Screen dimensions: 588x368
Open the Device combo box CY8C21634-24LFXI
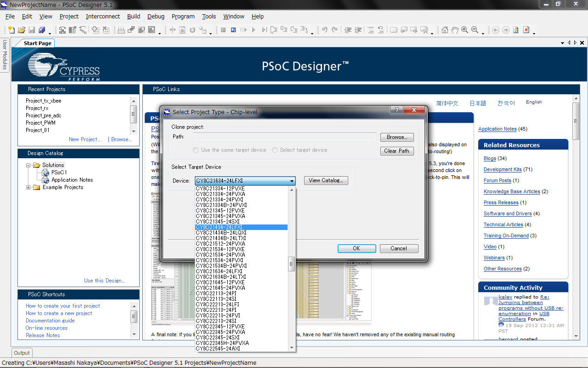pos(245,181)
